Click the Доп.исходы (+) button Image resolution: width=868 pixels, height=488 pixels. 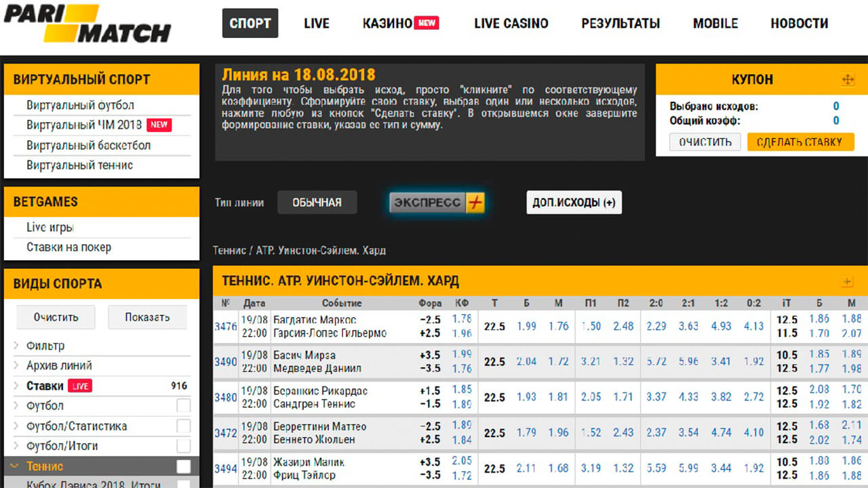[x=574, y=203]
